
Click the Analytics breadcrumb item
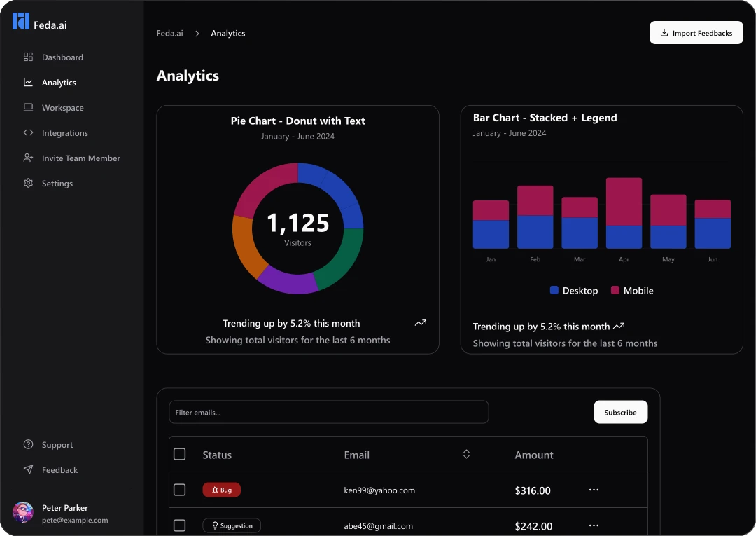(228, 34)
